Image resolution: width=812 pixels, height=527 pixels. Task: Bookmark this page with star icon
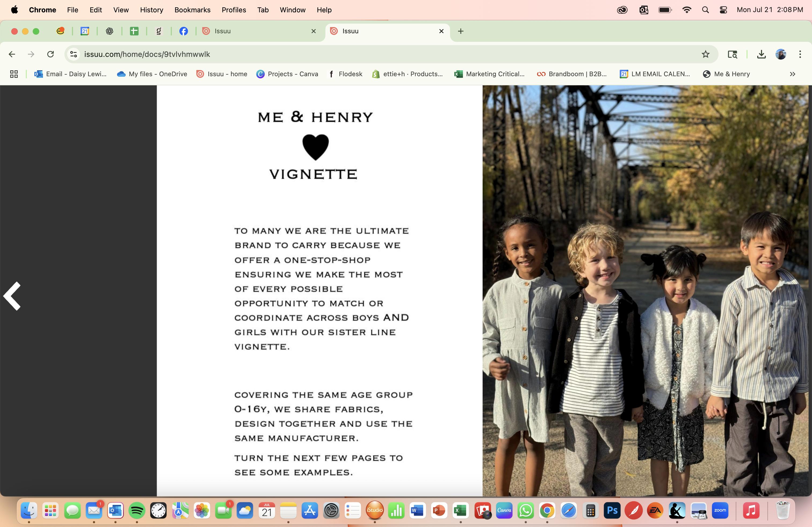tap(706, 54)
